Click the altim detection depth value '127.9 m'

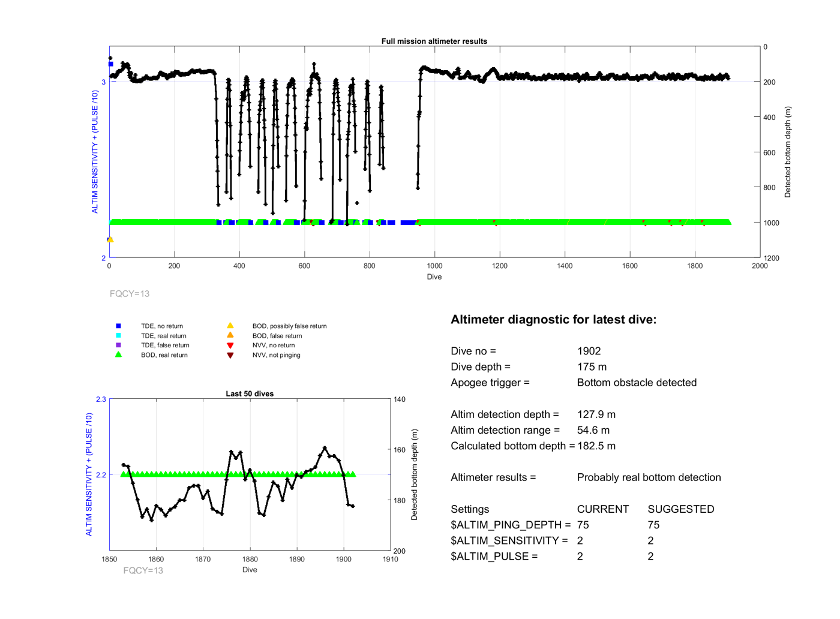[x=596, y=414]
